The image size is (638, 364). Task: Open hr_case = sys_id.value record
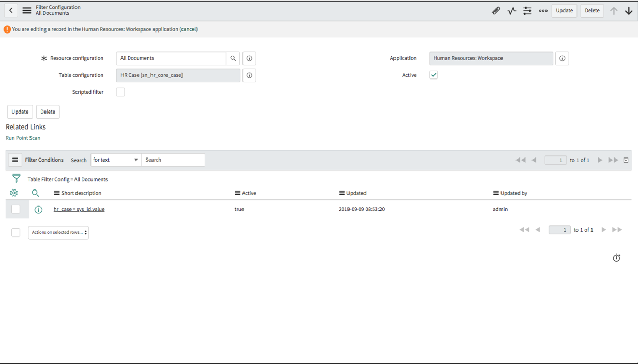(79, 209)
